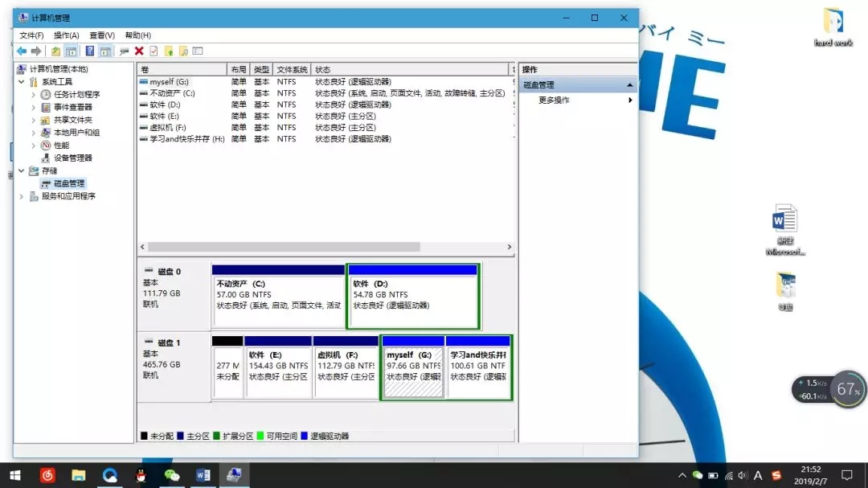Open the 文件(F) menu
The height and width of the screenshot is (488, 868).
[31, 35]
